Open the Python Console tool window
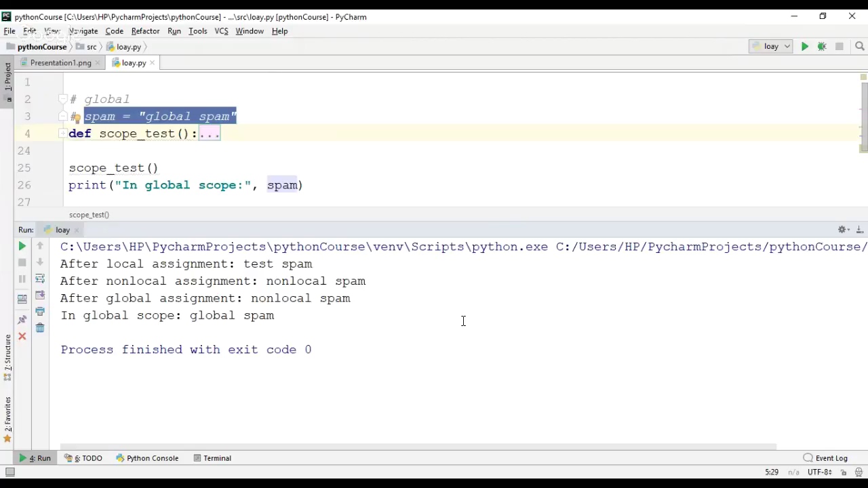 [147, 458]
